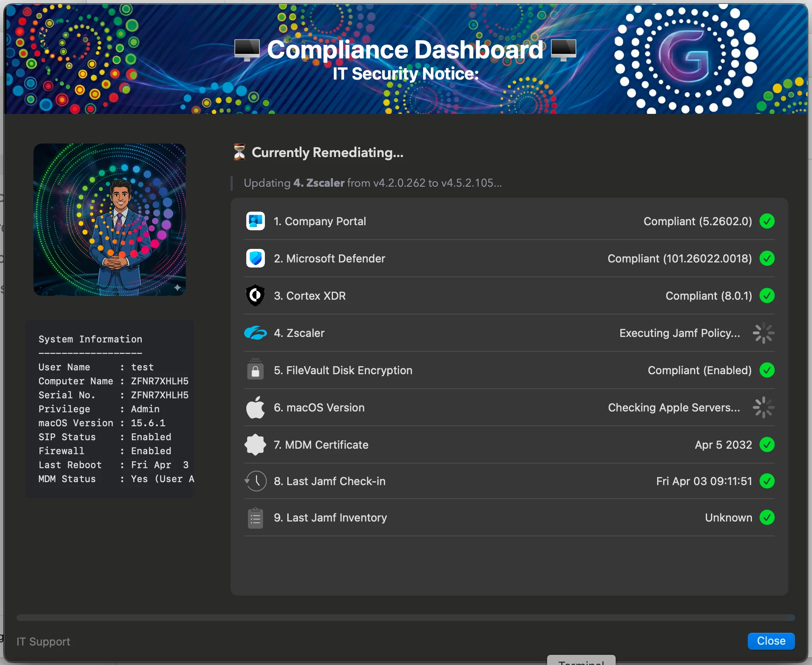Click the monitor icon left of Compliance Dashboard
The image size is (812, 665).
[x=247, y=50]
